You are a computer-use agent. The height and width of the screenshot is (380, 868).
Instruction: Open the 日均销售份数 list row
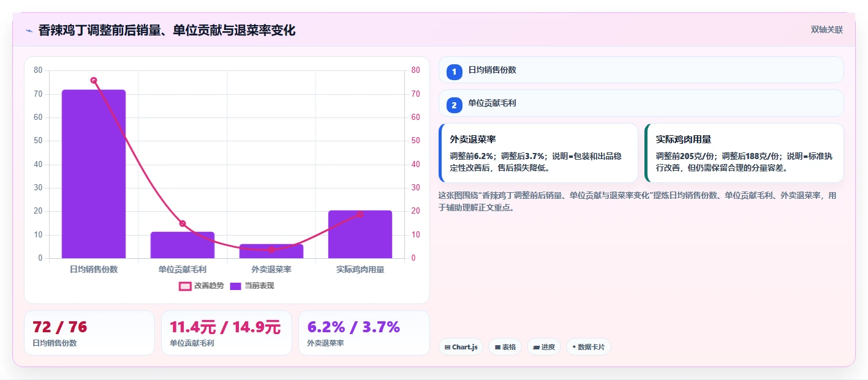tap(641, 70)
